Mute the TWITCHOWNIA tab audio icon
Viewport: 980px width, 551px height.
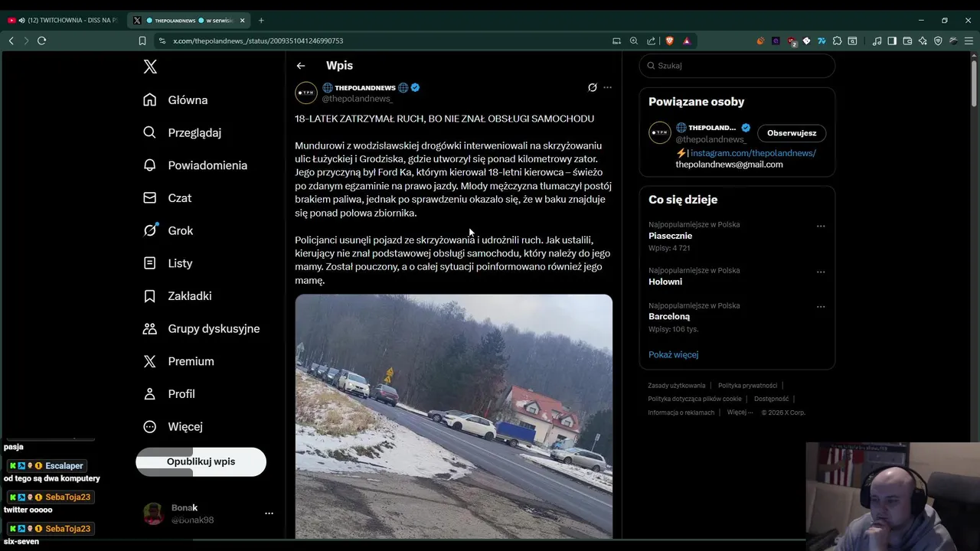21,21
